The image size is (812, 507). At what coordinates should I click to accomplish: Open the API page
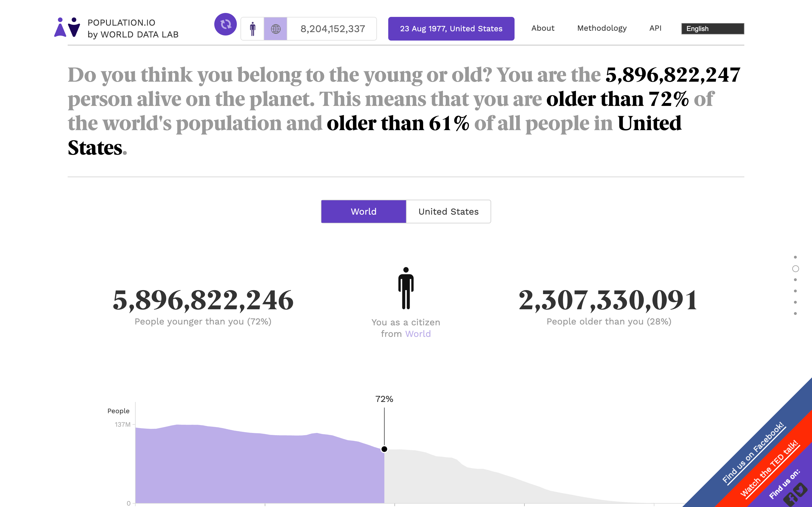[655, 28]
